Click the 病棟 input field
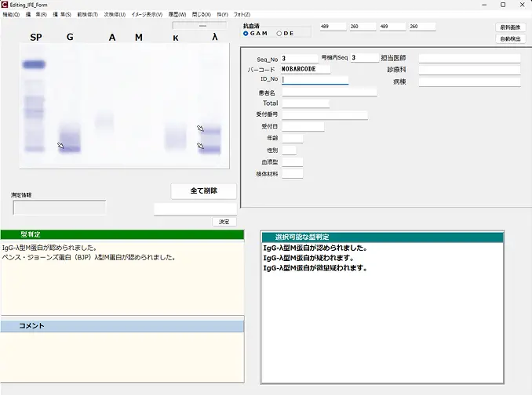Image resolution: width=532 pixels, height=395 pixels. coord(469,82)
